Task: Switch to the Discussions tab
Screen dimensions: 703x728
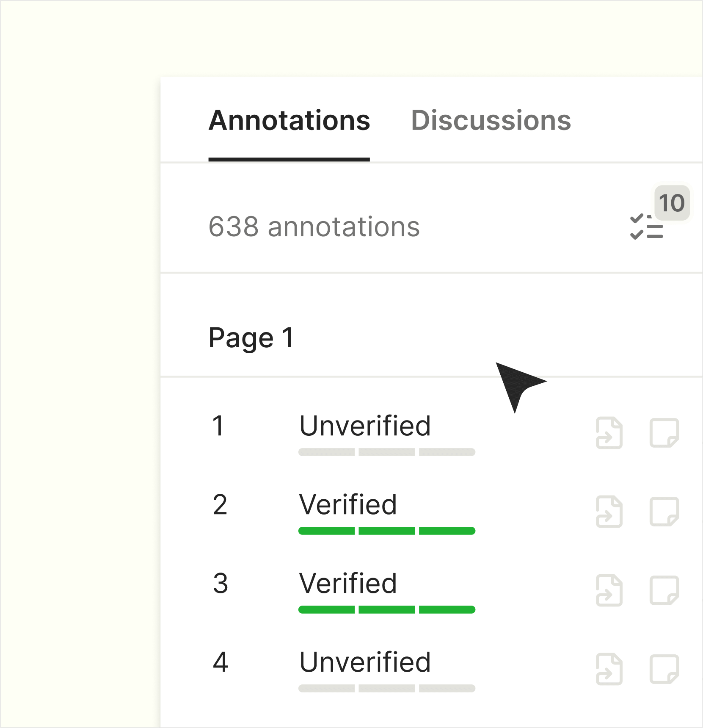Action: tap(491, 121)
